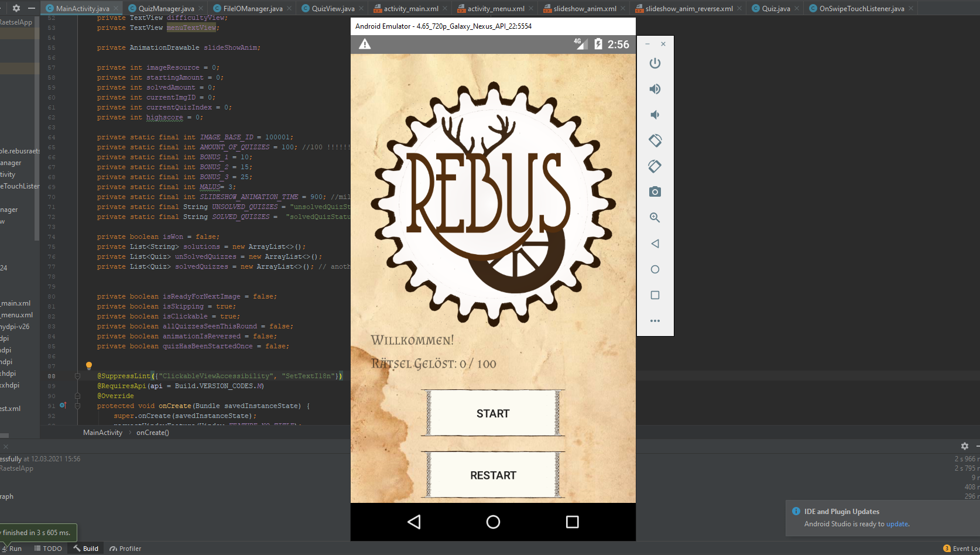Tap the START button in the app

[x=492, y=414]
